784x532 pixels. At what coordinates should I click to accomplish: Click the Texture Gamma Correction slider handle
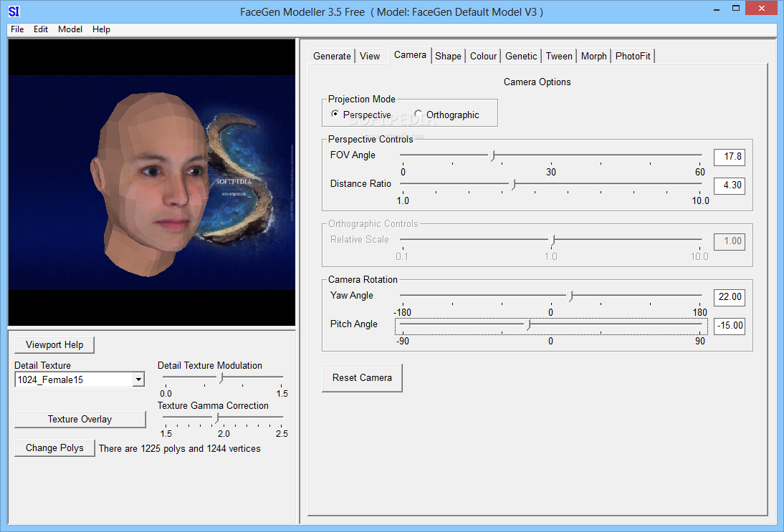click(x=216, y=417)
